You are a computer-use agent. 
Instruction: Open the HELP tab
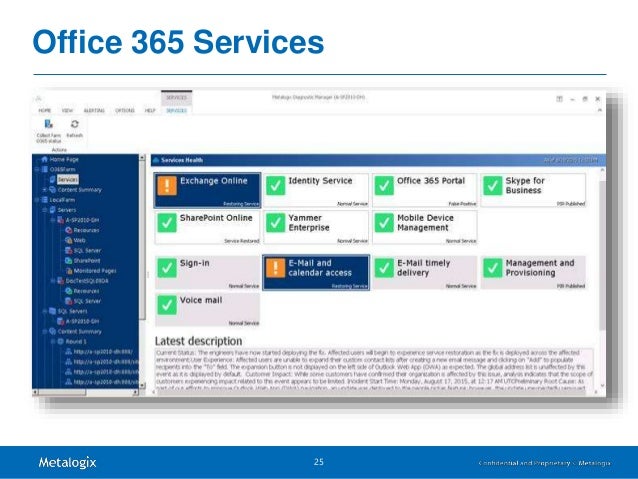point(150,111)
